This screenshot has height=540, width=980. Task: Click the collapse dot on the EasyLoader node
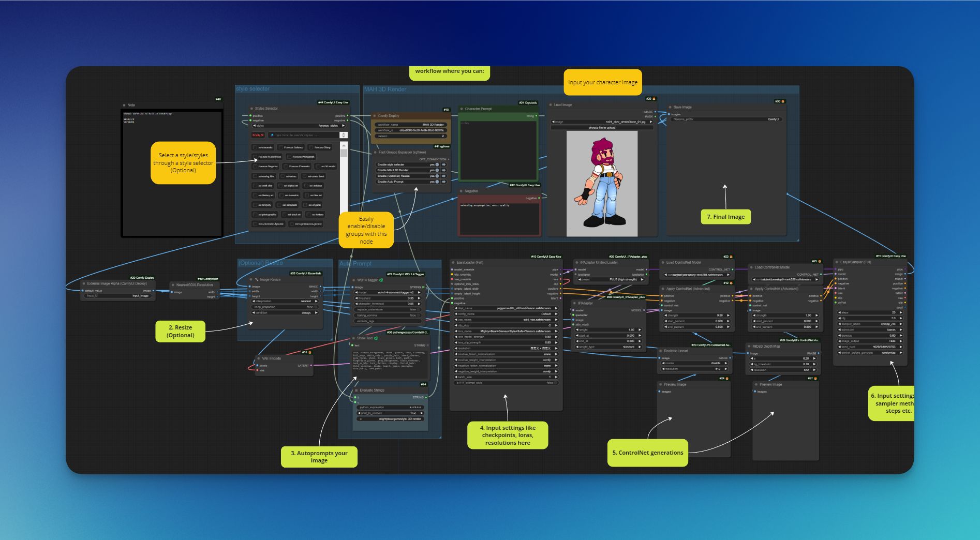pyautogui.click(x=453, y=263)
